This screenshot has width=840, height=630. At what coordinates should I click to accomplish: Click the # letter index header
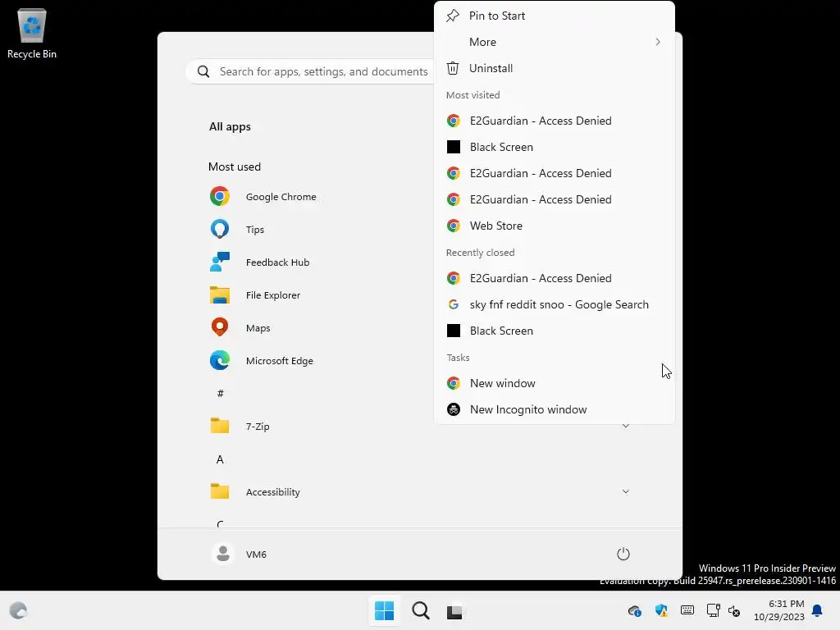click(220, 394)
